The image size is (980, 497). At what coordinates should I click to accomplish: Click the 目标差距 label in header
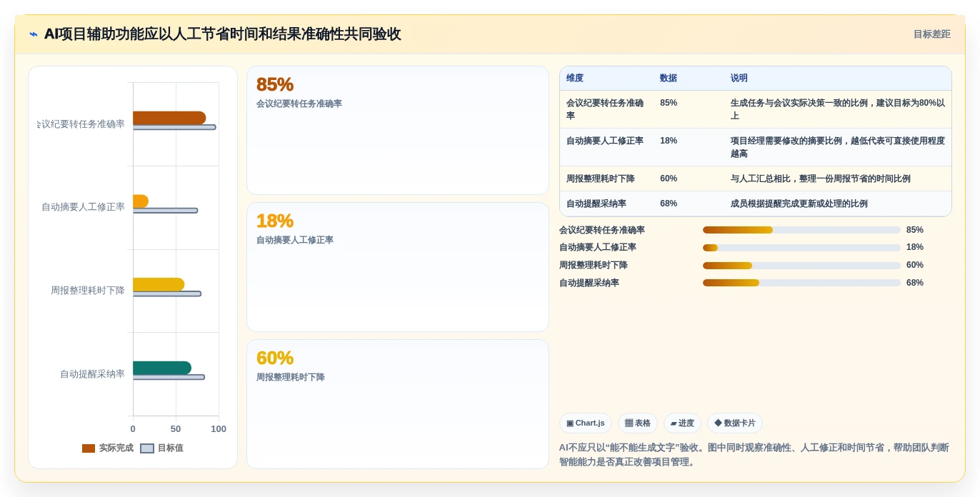(931, 34)
